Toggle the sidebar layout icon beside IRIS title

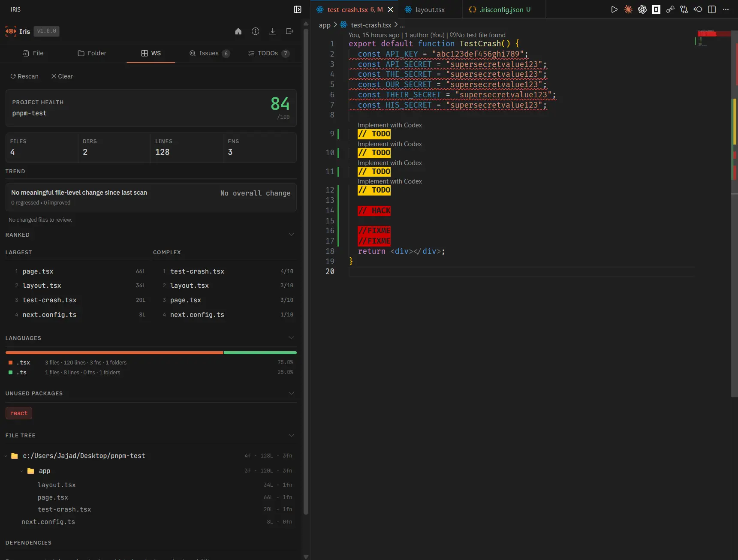coord(298,9)
